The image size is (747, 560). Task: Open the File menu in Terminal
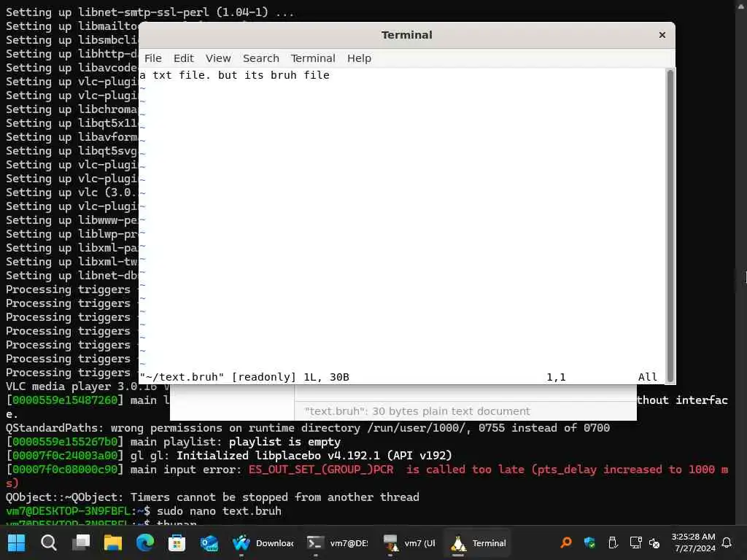(x=153, y=58)
